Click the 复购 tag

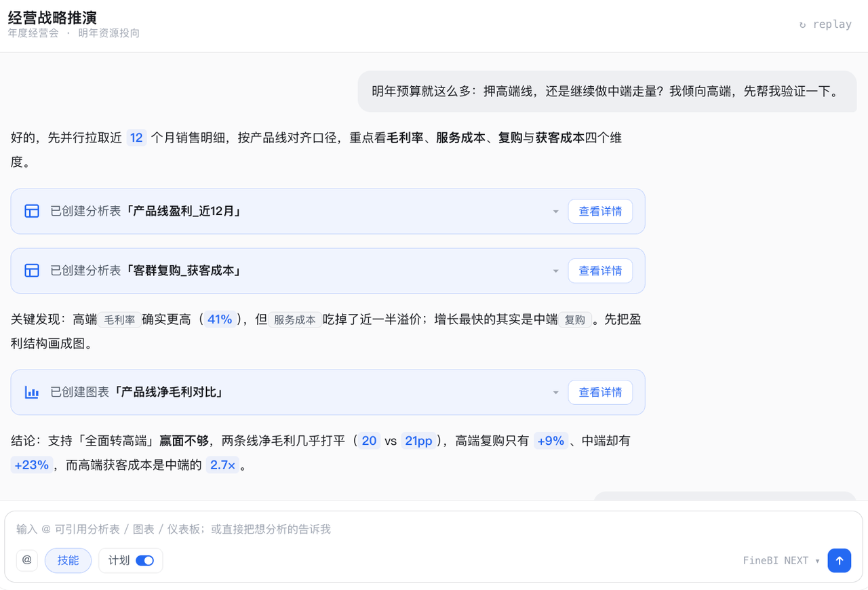pos(575,320)
